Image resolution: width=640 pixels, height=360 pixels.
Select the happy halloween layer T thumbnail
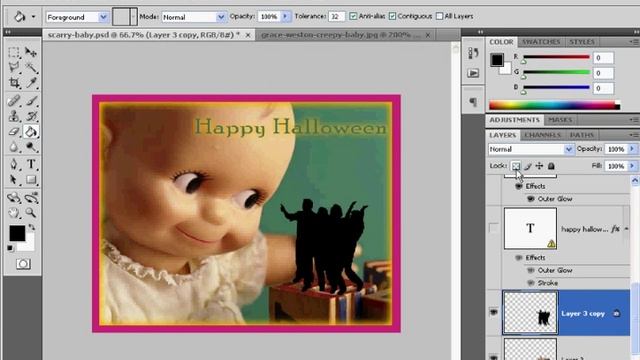point(530,229)
